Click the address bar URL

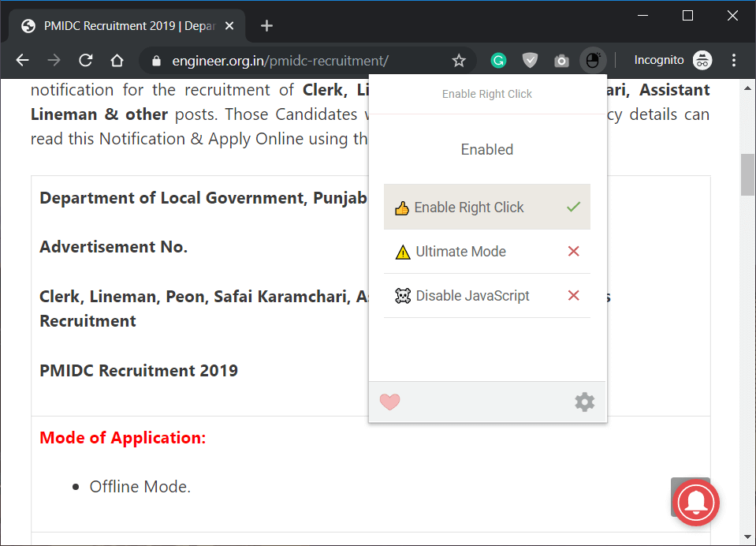pos(280,61)
